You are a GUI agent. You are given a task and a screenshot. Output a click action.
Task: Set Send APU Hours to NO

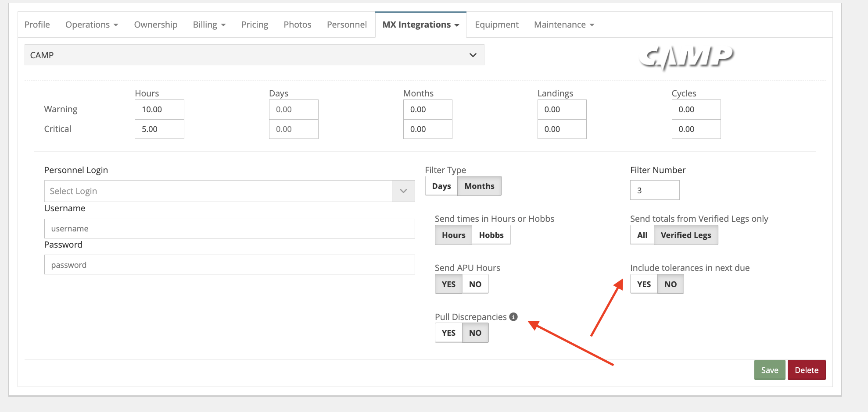(475, 284)
